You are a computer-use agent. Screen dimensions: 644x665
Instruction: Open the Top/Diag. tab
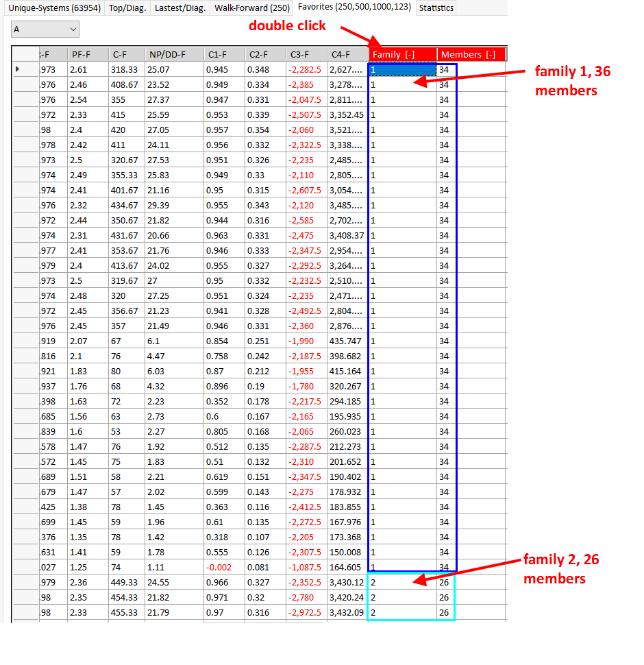point(127,8)
